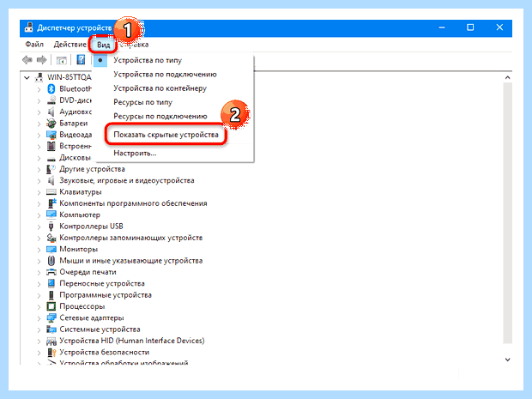Select the Программные устройства row
Image resolution: width=532 pixels, height=399 pixels.
click(106, 295)
